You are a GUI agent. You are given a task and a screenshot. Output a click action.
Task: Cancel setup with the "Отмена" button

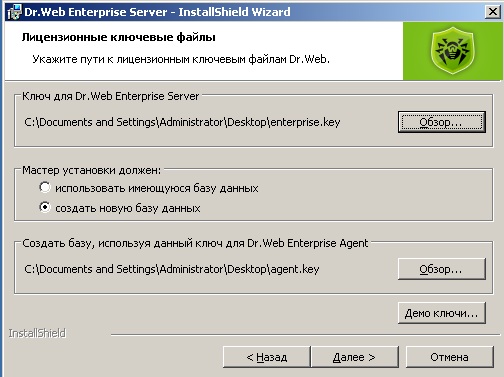(x=449, y=357)
